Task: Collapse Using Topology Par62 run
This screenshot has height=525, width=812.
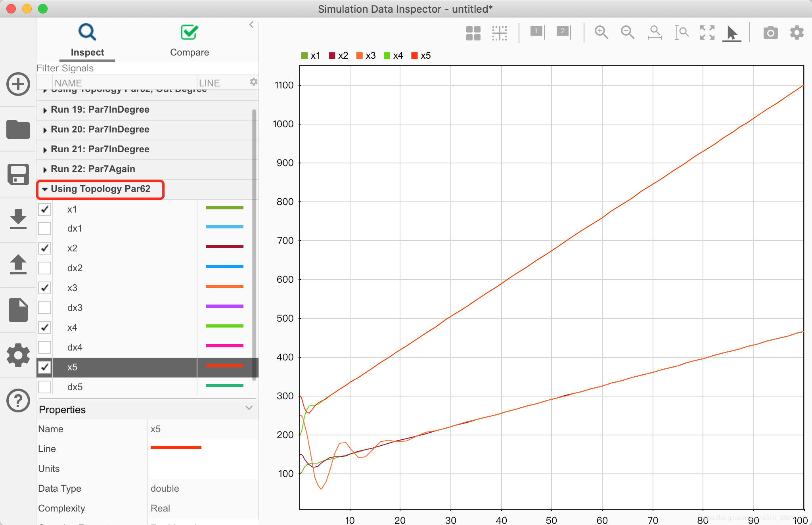Action: [x=45, y=189]
